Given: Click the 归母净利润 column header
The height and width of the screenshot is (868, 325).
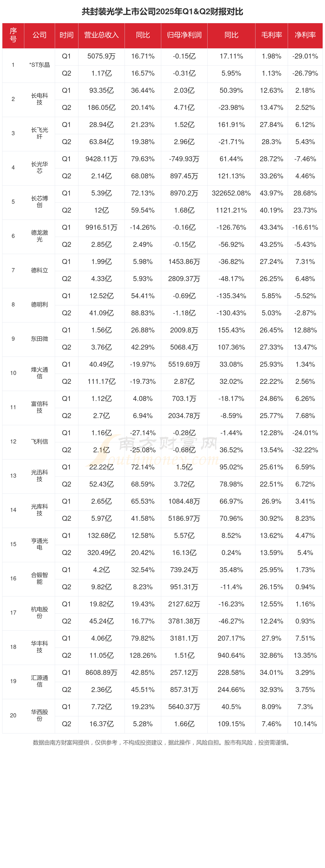Looking at the screenshot, I should (184, 35).
